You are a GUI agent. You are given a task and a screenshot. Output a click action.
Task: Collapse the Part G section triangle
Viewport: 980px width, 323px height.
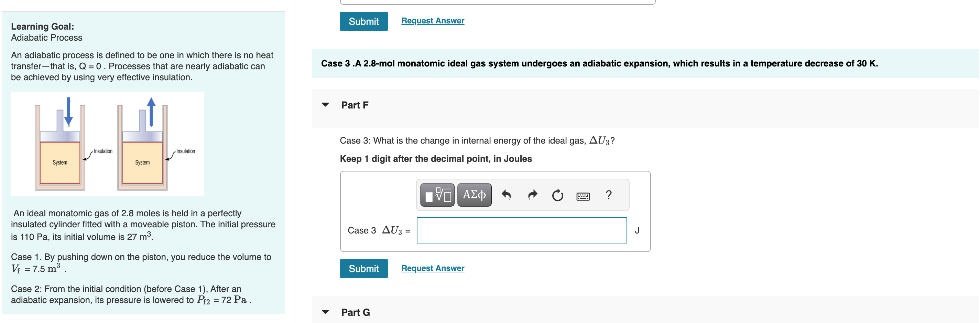[x=325, y=312]
